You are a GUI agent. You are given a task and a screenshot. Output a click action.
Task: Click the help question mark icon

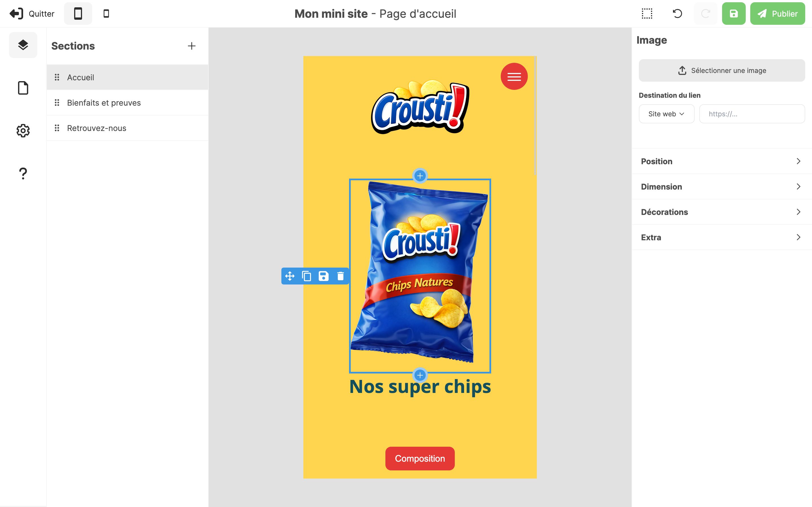23,173
